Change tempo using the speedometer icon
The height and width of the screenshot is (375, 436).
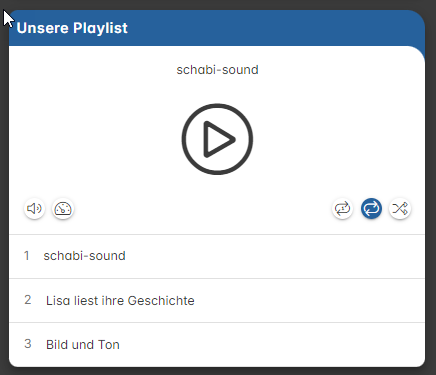point(63,209)
